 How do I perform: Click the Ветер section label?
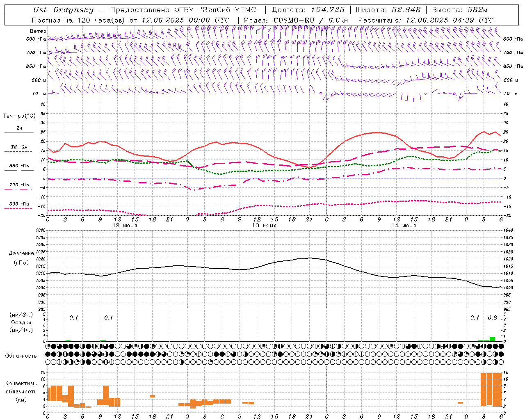pyautogui.click(x=38, y=31)
